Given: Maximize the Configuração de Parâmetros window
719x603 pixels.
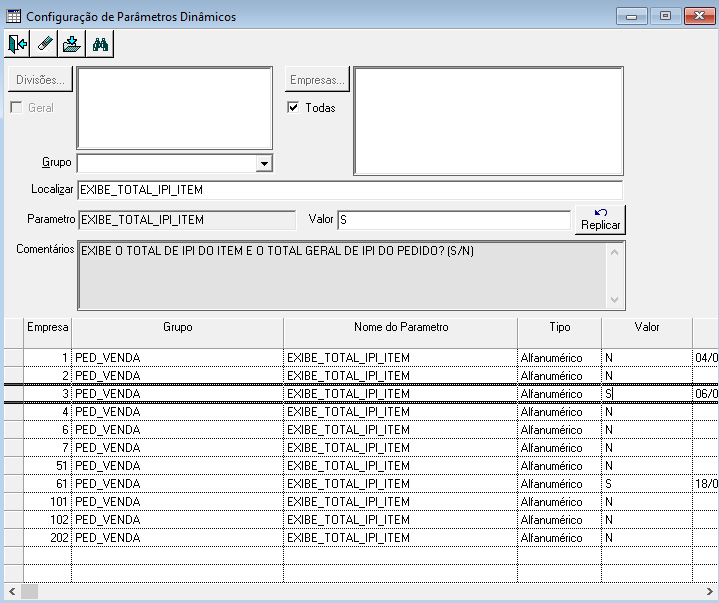Looking at the screenshot, I should [x=665, y=16].
